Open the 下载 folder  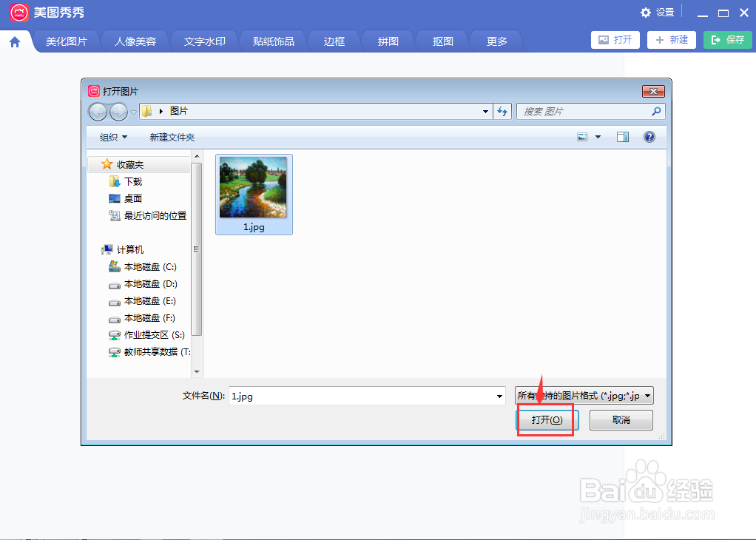126,182
